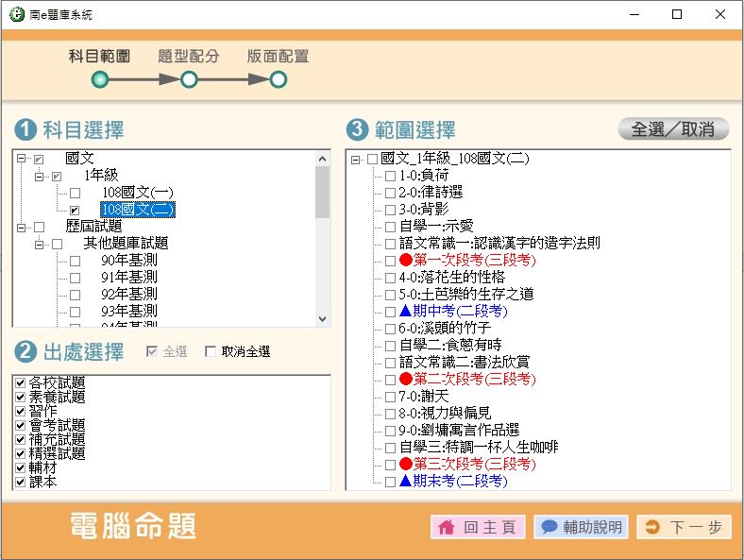Click the blue triangle beside 期中考
The height and width of the screenshot is (560, 744).
pos(405,311)
